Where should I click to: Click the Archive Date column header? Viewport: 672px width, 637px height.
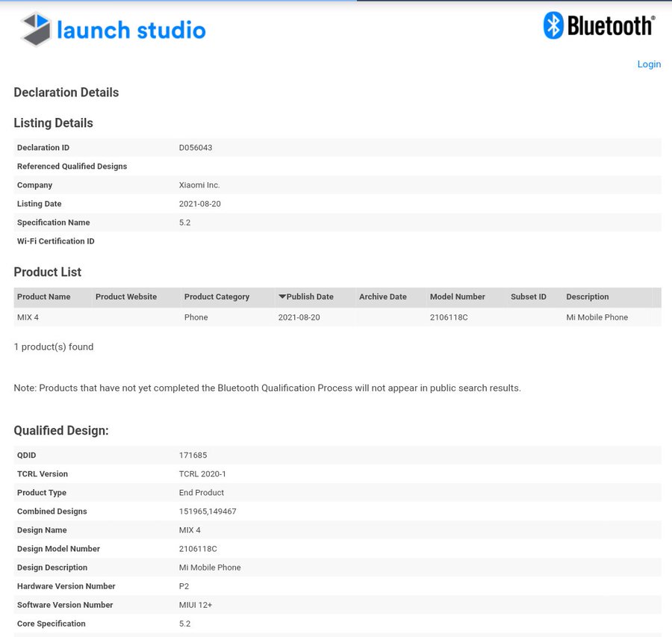[384, 296]
